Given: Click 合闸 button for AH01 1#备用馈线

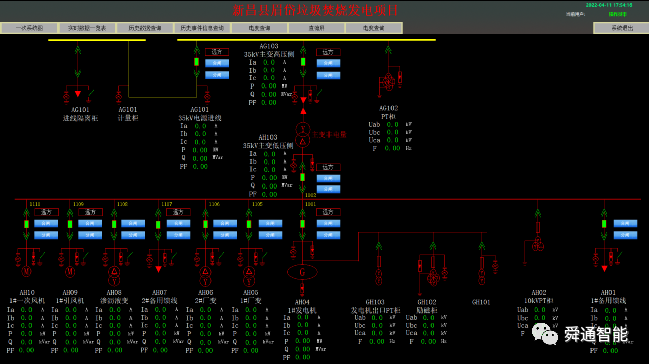Looking at the screenshot, I should click(x=625, y=223).
